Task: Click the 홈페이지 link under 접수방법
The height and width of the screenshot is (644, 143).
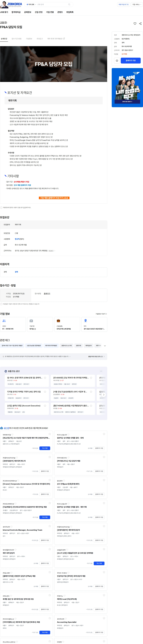Action: [47, 294]
